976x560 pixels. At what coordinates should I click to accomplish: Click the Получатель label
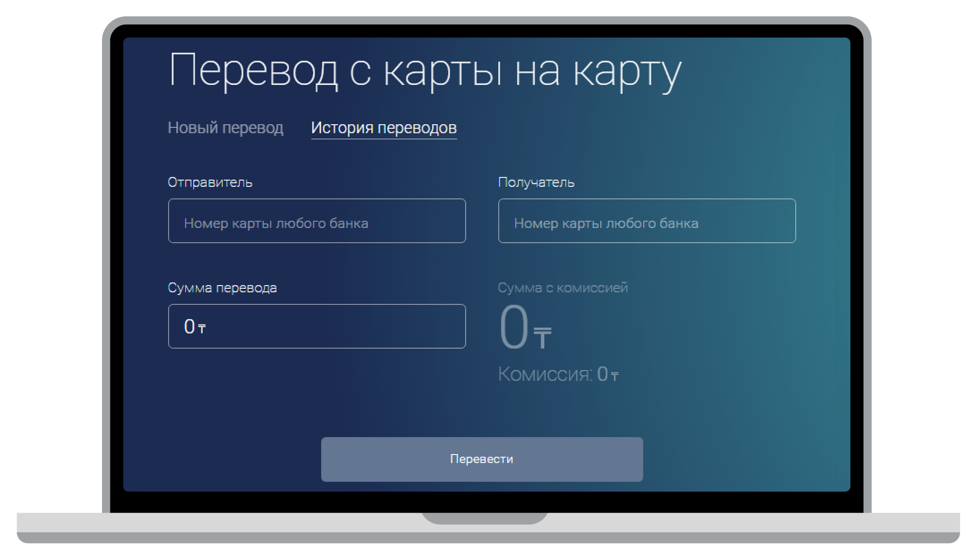(536, 182)
